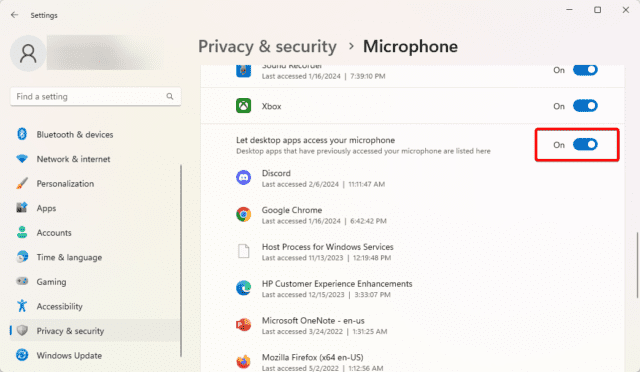
Task: Click the search magnifier icon
Action: 170,96
